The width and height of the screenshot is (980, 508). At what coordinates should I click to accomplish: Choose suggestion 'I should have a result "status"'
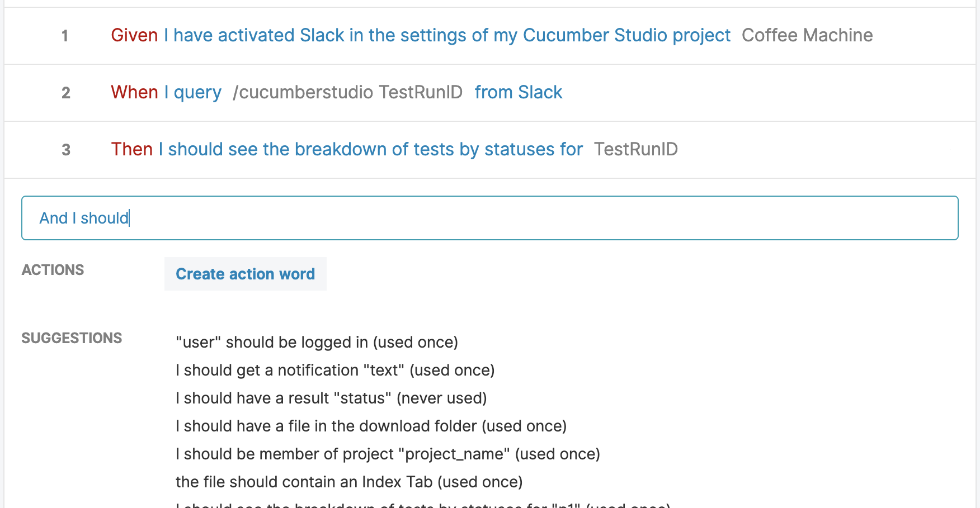click(x=331, y=398)
